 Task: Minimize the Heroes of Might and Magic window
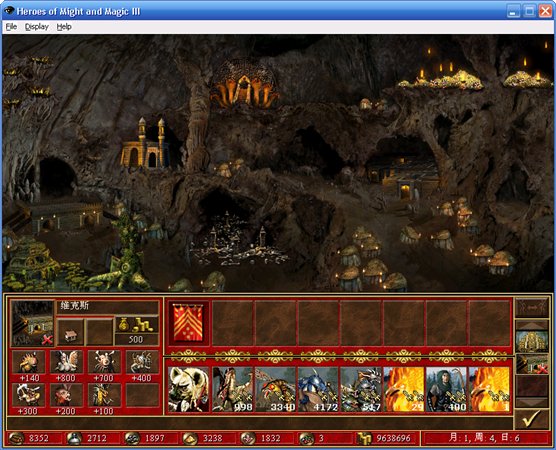point(513,11)
